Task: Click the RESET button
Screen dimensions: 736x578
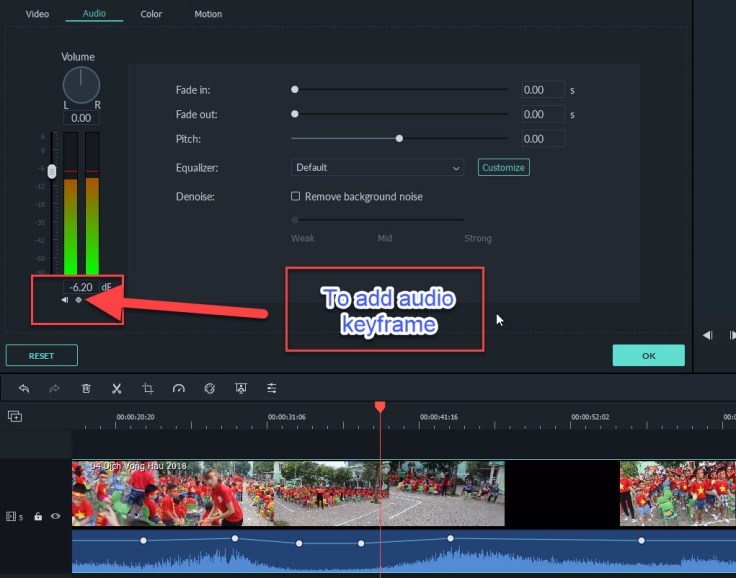Action: [42, 355]
